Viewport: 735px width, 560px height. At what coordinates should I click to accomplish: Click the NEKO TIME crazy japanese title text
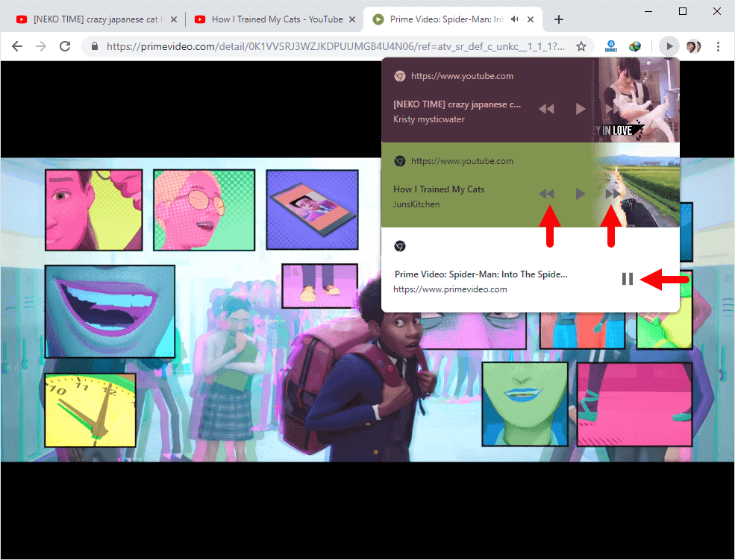[457, 104]
